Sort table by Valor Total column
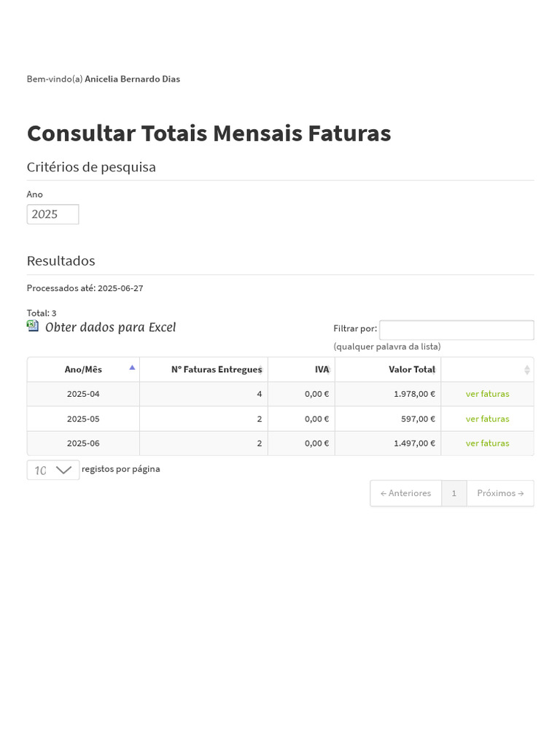Image resolution: width=560 pixels, height=747 pixels. (x=412, y=370)
